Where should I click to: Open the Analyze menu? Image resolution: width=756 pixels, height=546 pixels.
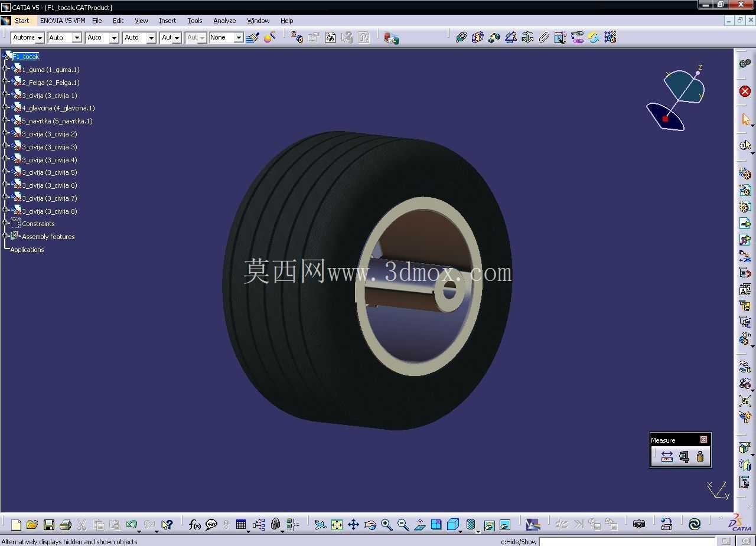pos(224,21)
